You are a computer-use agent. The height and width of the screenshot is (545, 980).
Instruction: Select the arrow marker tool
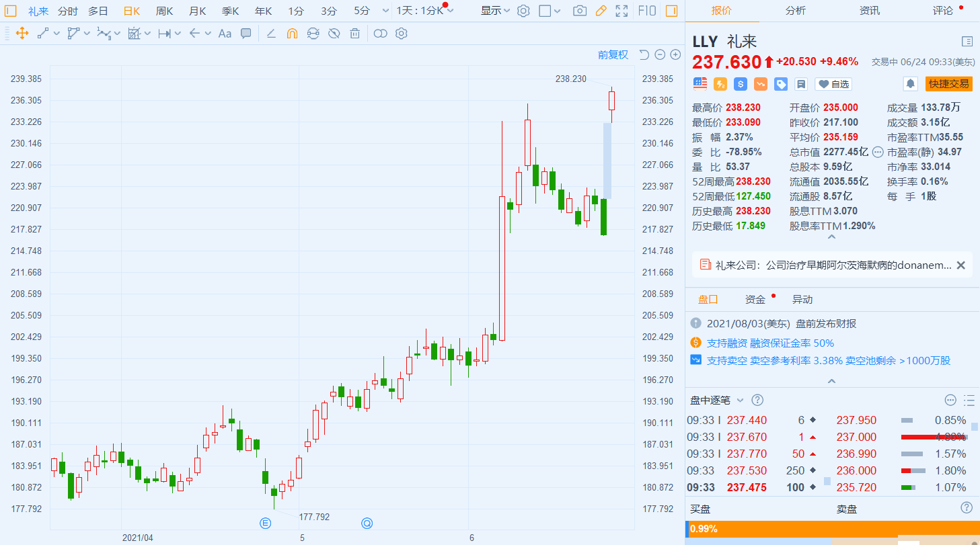[x=194, y=34]
